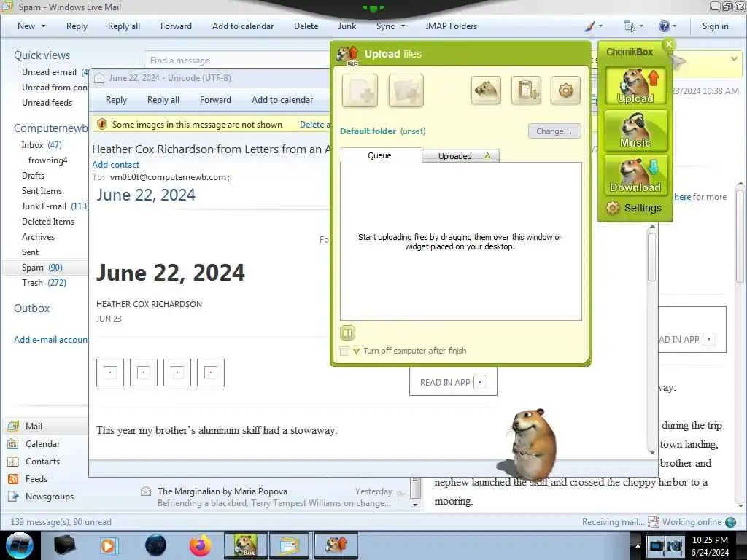The height and width of the screenshot is (560, 747).
Task: Open Firefox from the taskbar
Action: point(201,545)
